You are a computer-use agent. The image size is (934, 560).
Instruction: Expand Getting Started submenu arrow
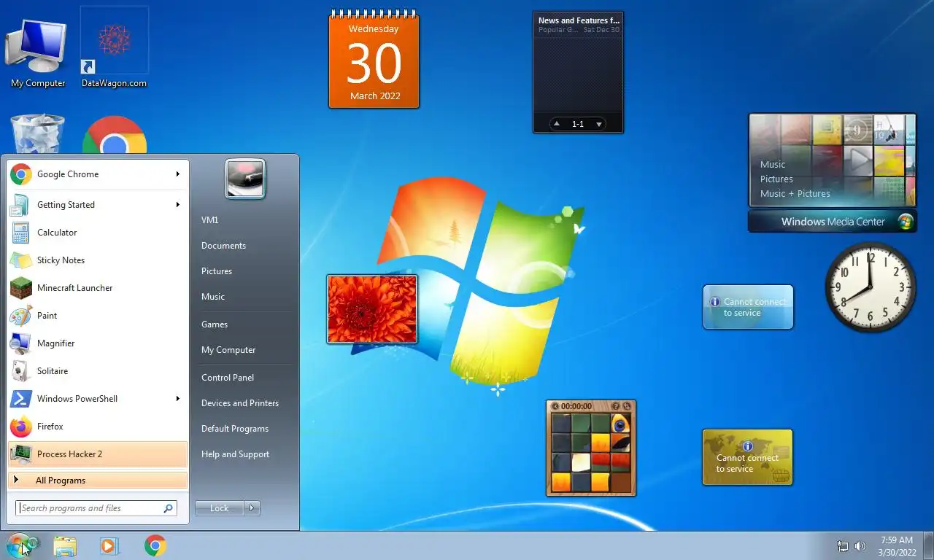177,205
